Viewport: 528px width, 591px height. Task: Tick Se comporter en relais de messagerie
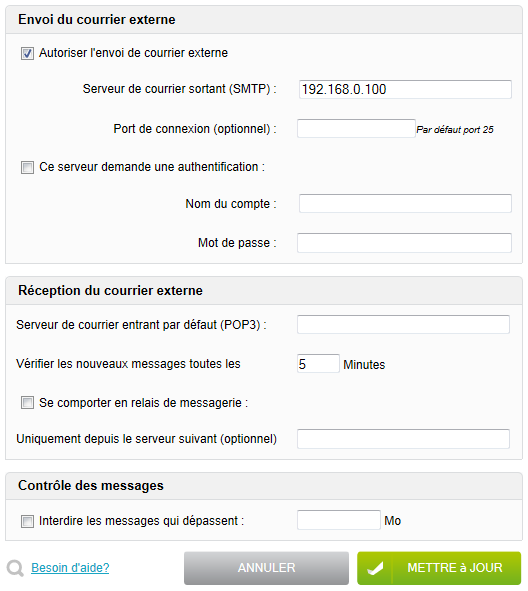pyautogui.click(x=27, y=403)
